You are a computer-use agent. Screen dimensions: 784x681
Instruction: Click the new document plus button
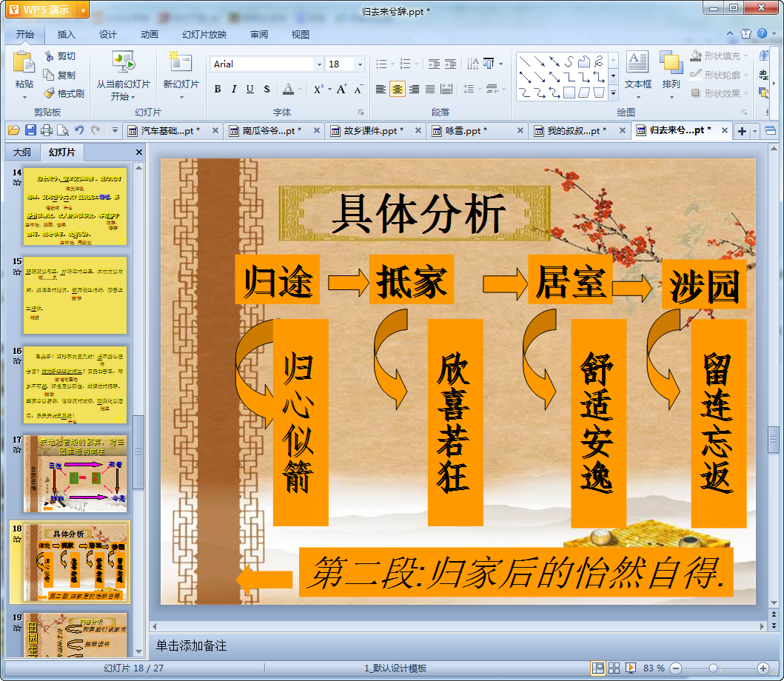click(x=742, y=131)
